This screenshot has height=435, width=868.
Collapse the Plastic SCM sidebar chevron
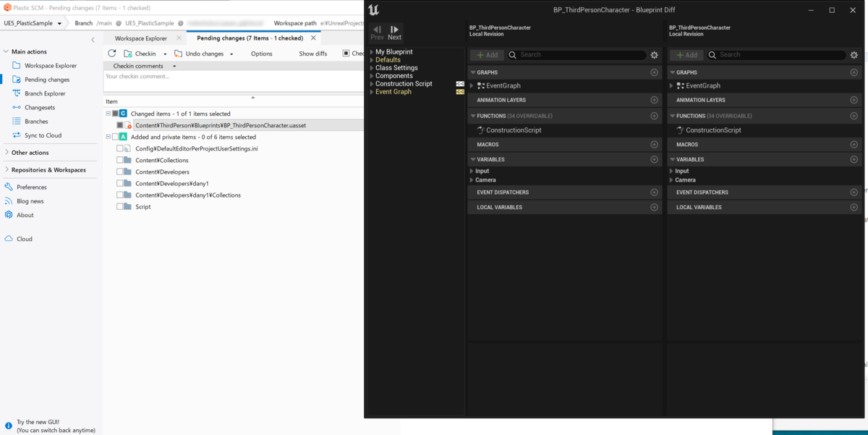click(93, 40)
